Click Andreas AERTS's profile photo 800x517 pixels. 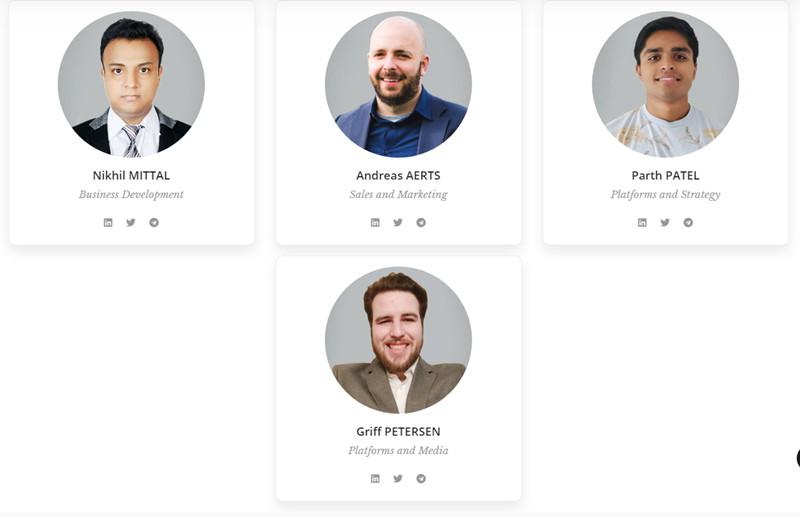coord(398,84)
